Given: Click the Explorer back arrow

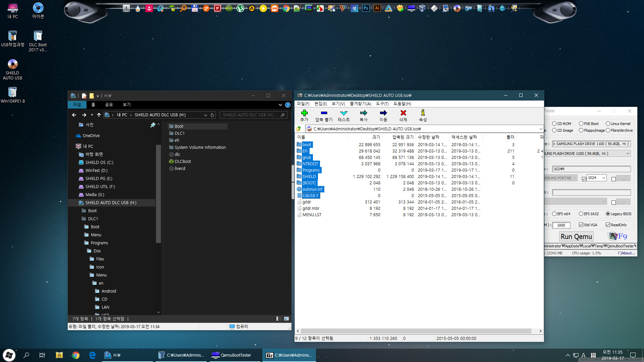Looking at the screenshot, I should 74,115.
